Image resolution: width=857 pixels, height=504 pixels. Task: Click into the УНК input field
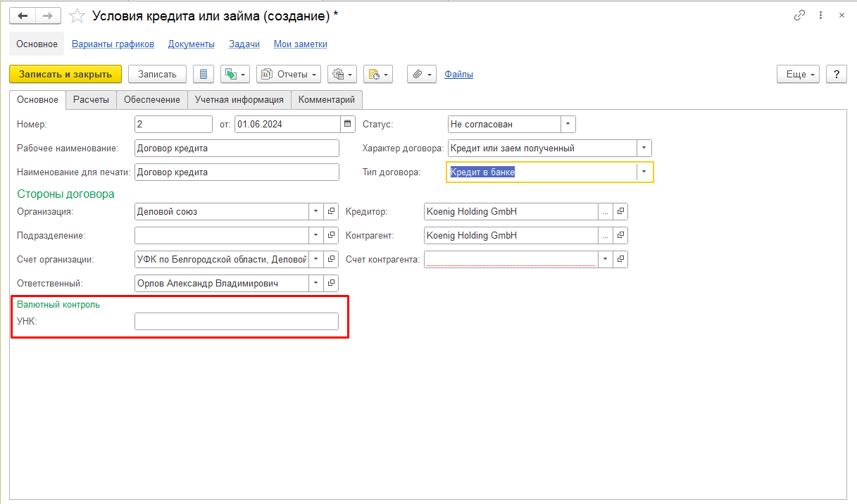(236, 322)
